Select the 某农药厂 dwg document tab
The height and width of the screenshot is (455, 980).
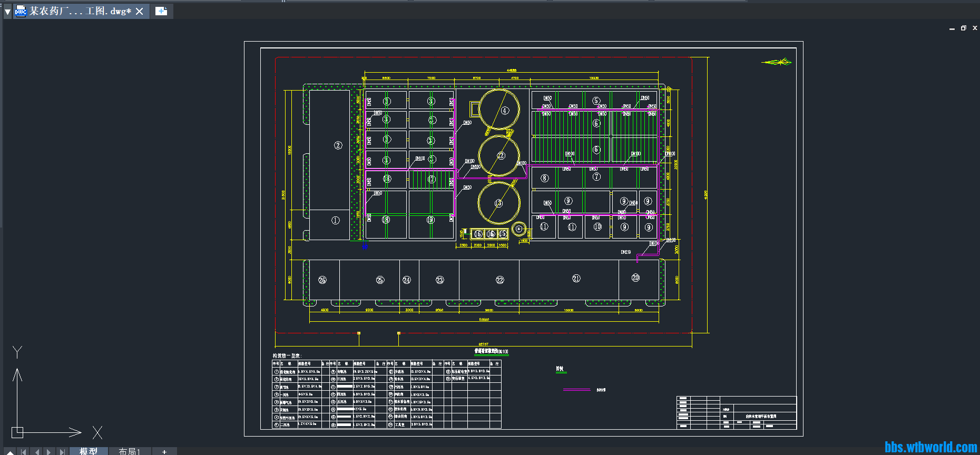coord(80,11)
